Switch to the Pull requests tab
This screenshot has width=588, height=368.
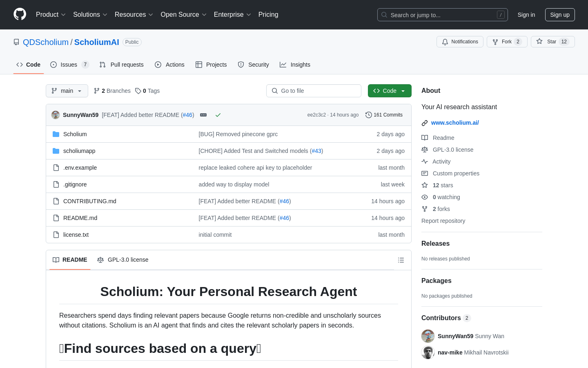(x=121, y=65)
